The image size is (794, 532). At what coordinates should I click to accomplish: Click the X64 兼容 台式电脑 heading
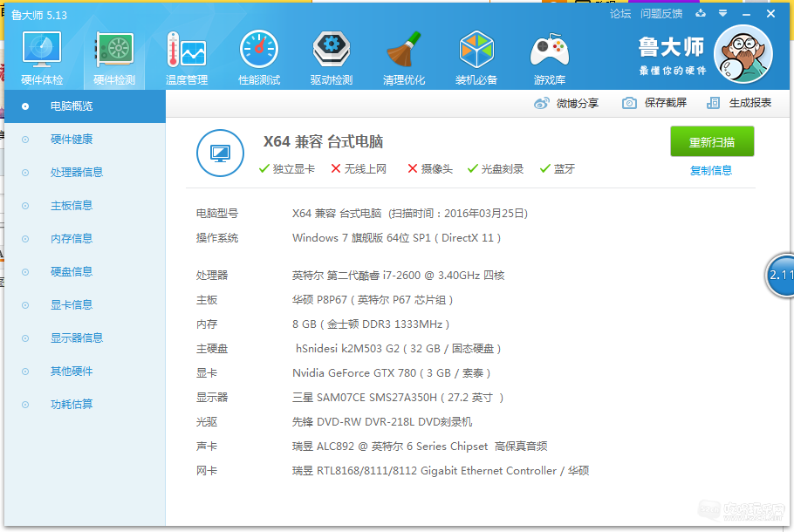pyautogui.click(x=323, y=142)
